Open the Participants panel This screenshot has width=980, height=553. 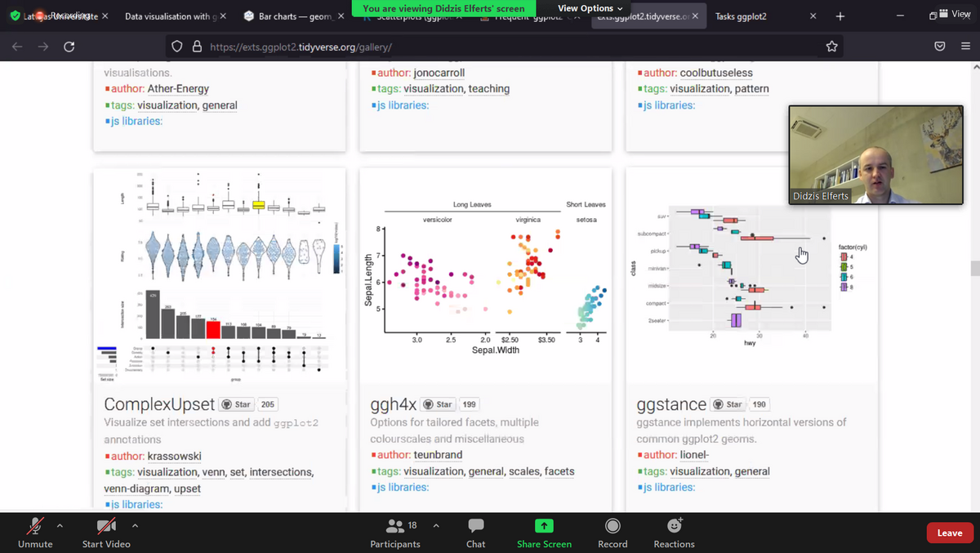pyautogui.click(x=395, y=532)
